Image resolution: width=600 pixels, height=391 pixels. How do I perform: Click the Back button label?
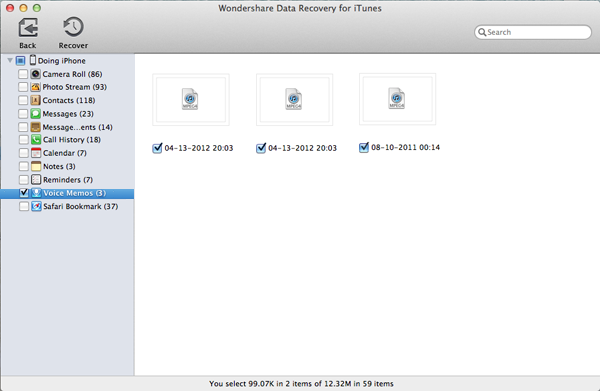pos(28,46)
